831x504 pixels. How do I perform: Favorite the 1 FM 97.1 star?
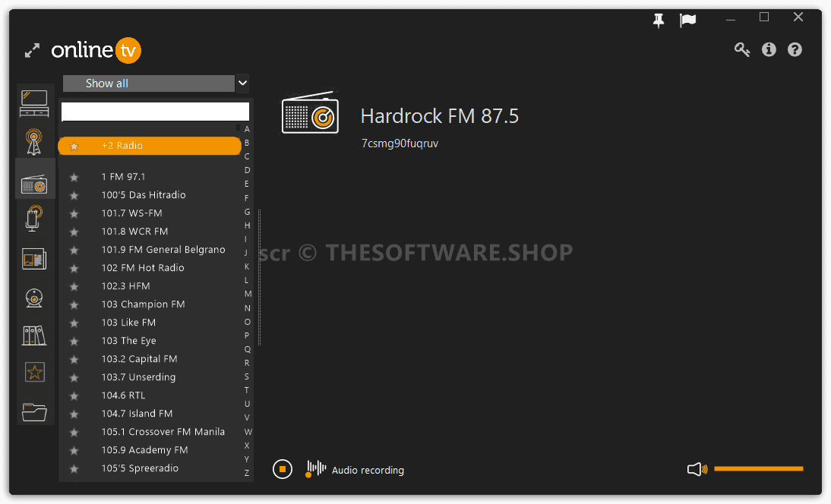(x=74, y=178)
